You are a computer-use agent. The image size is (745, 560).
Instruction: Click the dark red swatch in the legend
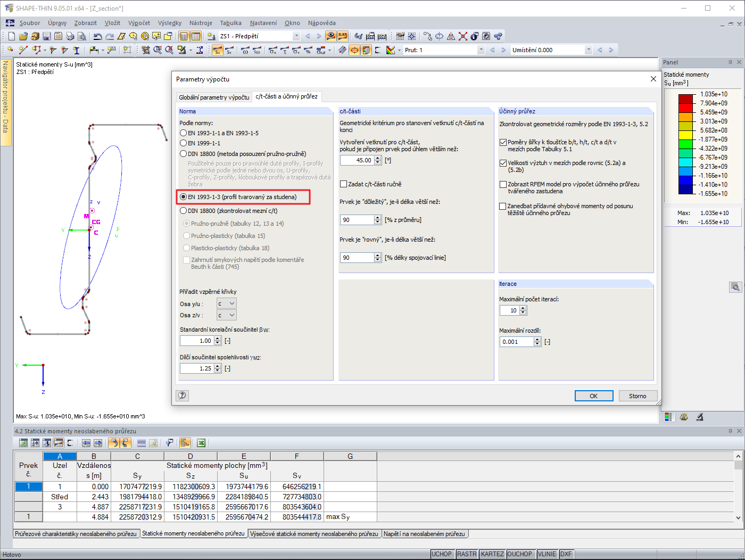(x=686, y=98)
